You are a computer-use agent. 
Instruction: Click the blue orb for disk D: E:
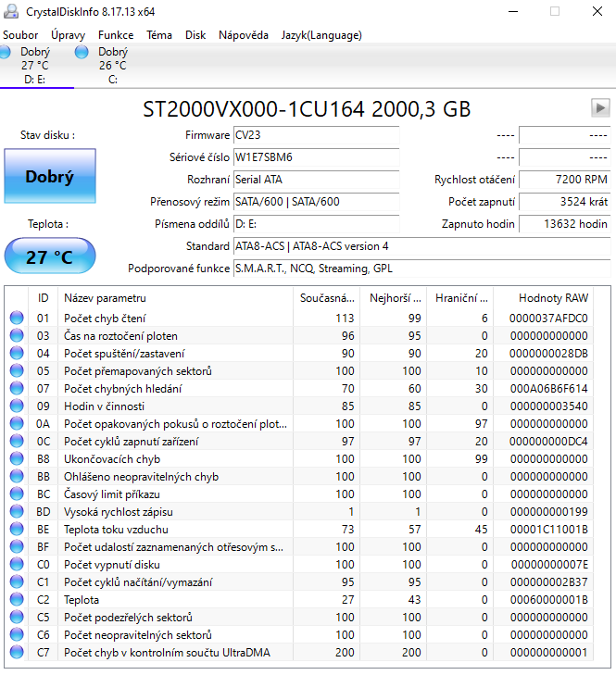5,54
